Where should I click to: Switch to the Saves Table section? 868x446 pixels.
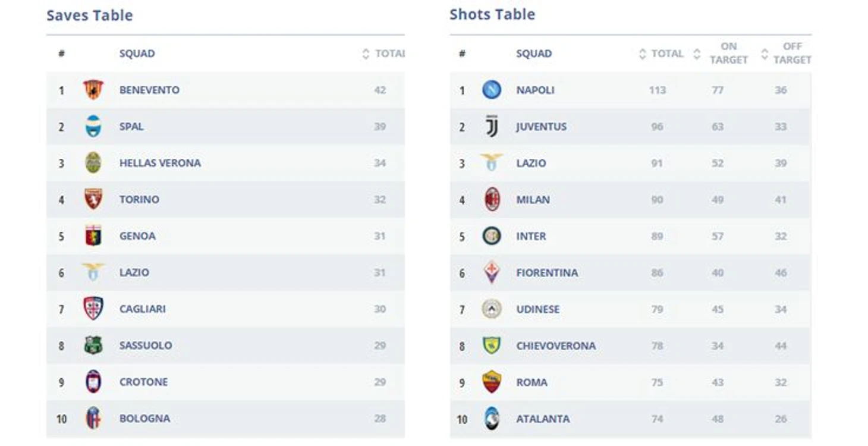click(89, 15)
